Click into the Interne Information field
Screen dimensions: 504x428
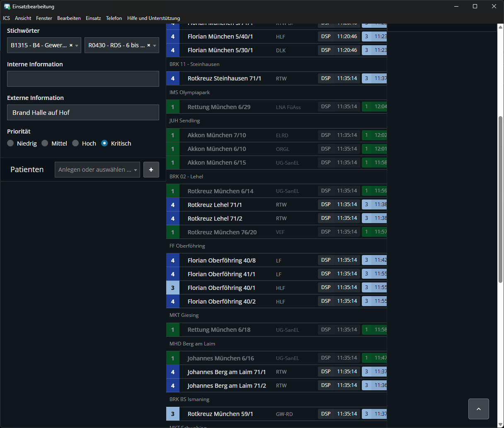[x=83, y=79]
